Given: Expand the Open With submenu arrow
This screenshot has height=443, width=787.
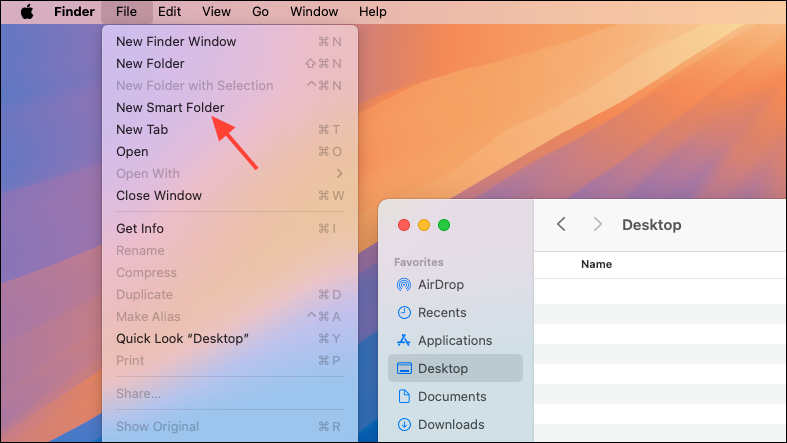Looking at the screenshot, I should 340,174.
